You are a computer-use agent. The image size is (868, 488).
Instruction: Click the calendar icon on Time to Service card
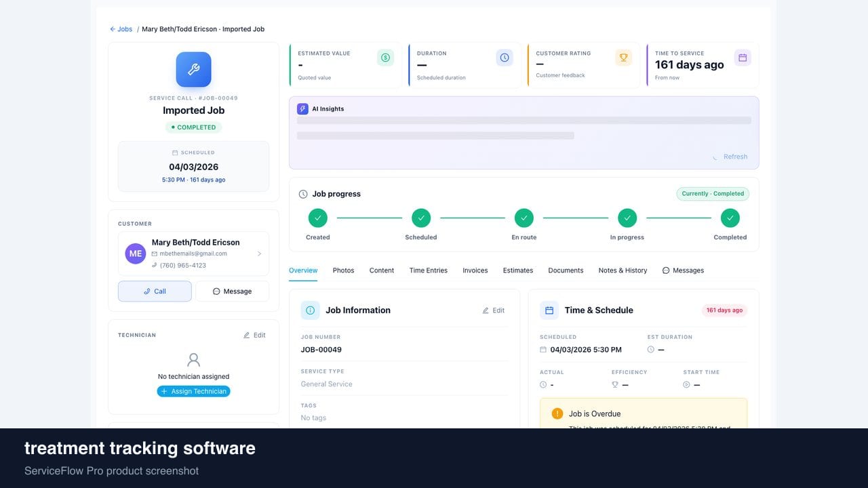pos(743,58)
